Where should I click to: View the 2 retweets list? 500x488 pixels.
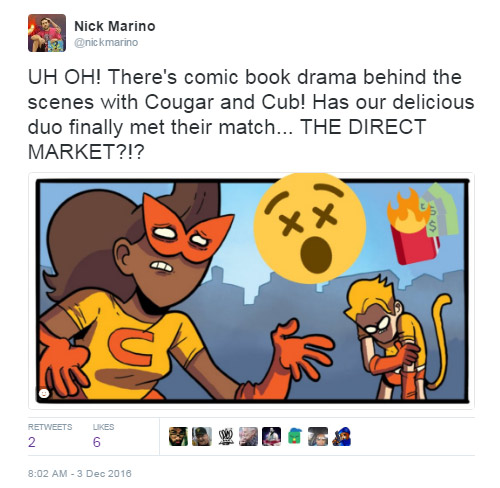click(x=32, y=442)
